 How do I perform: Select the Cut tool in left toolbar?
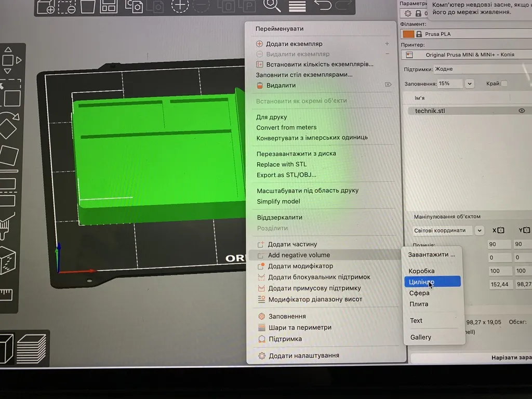coord(8,191)
